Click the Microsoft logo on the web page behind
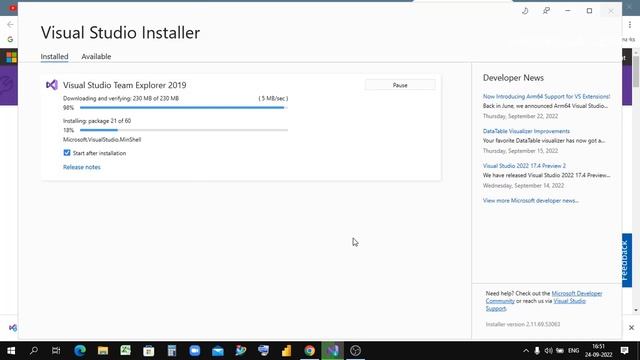This screenshot has height=360, width=640. click(11, 57)
